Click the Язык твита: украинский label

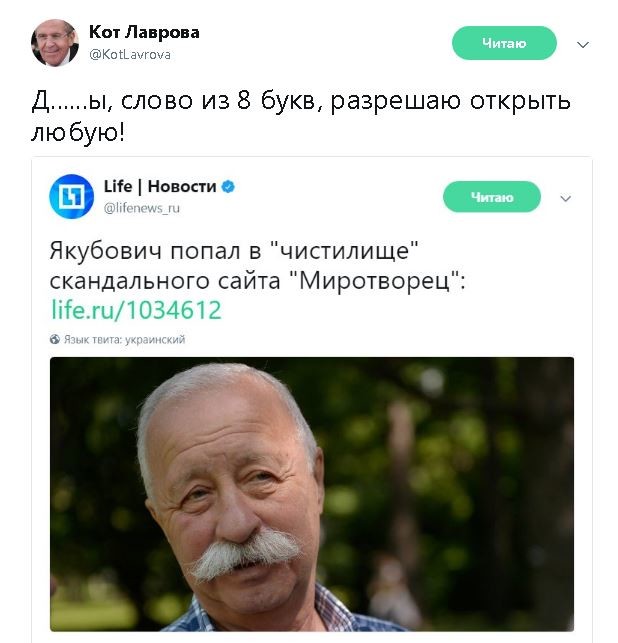[124, 340]
